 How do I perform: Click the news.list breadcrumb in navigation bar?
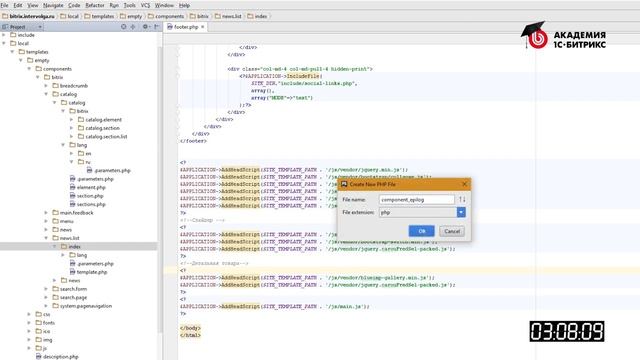coord(228,16)
